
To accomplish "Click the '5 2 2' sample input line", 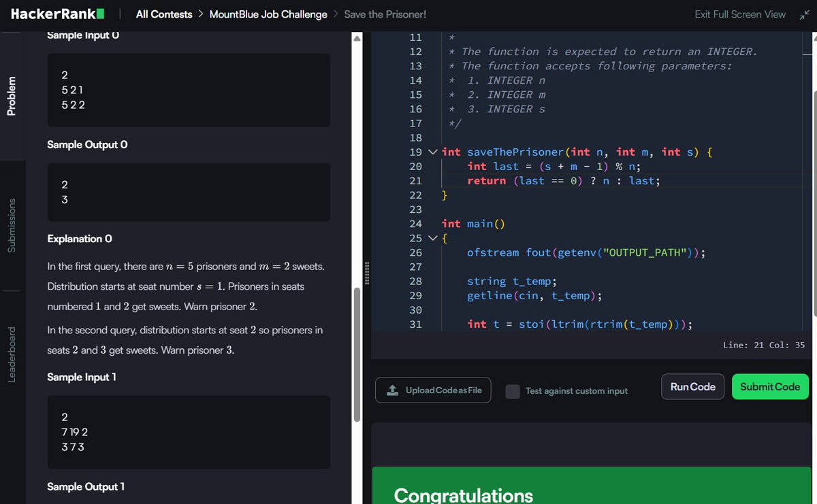I will [x=73, y=105].
